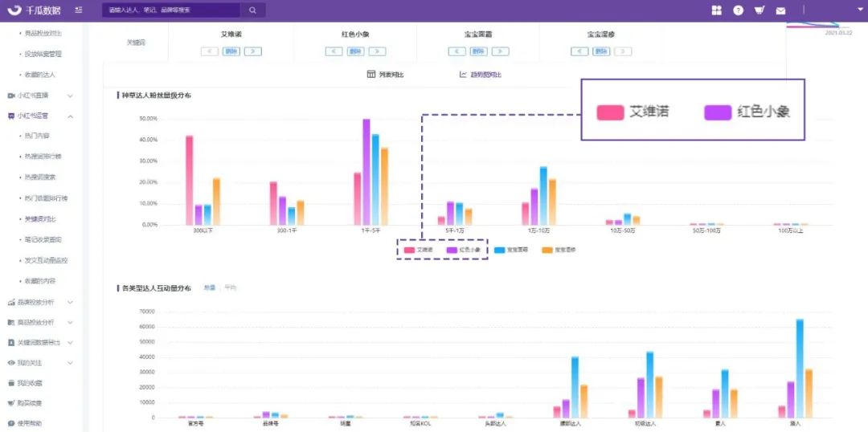
Task: Delete the 艾维诺 keyword column
Action: pos(231,51)
